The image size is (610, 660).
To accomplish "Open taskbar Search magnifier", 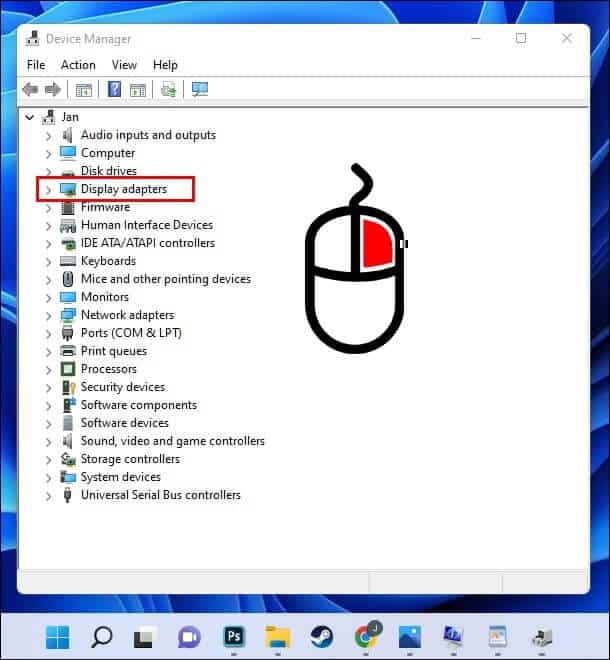I will click(x=101, y=637).
